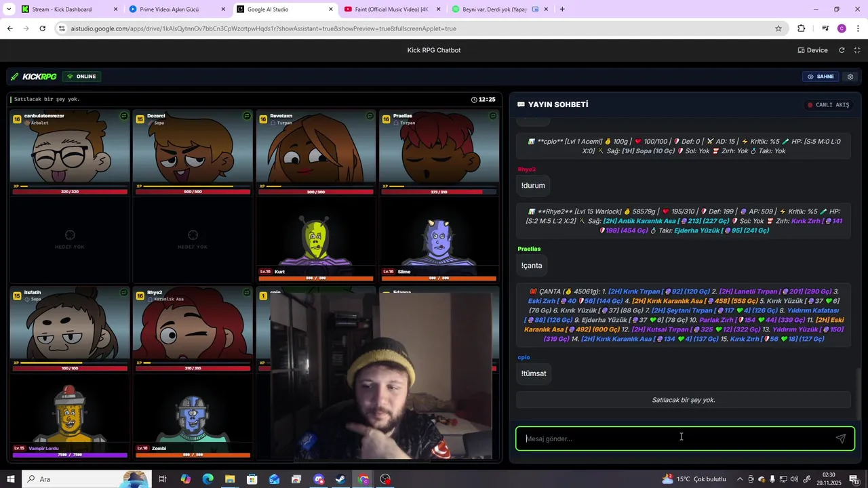
Task: Bookmark this page with the star
Action: 778,28
